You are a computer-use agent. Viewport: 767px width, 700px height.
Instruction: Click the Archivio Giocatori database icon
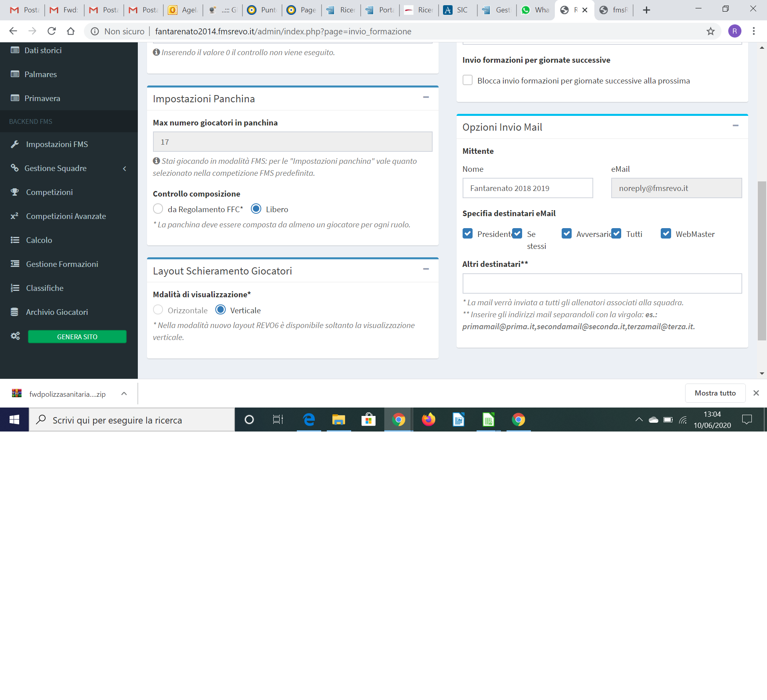[15, 312]
